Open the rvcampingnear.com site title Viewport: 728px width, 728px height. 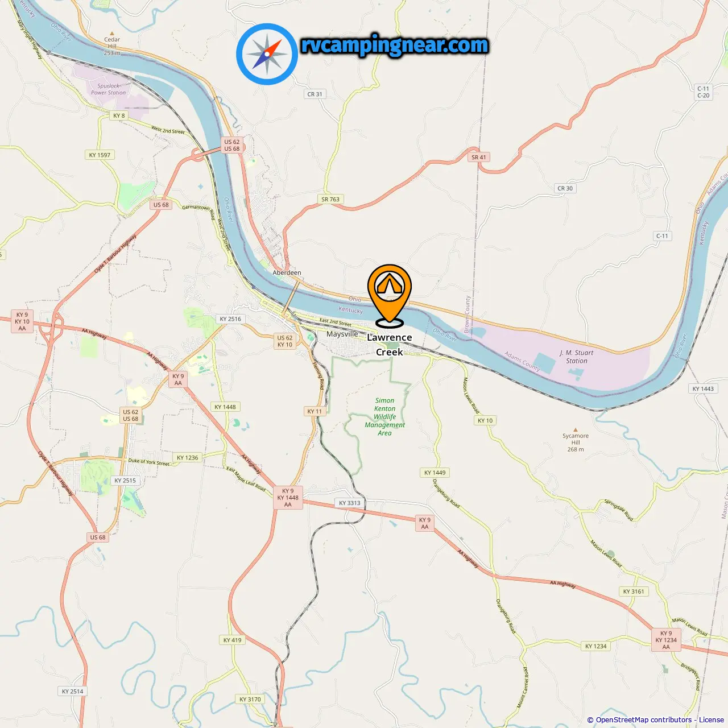395,44
